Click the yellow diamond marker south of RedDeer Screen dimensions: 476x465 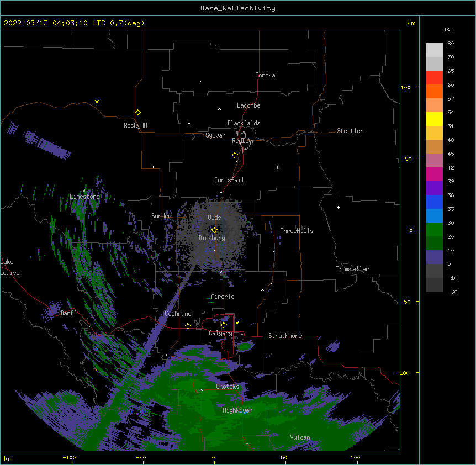[235, 155]
